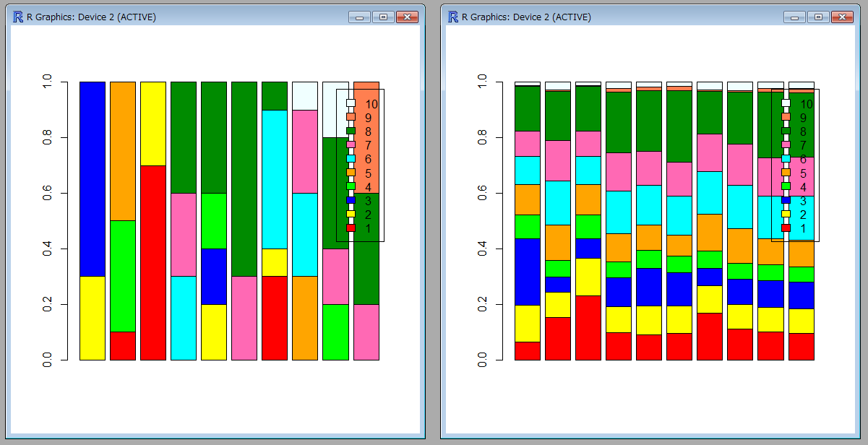Click the R logo icon in right window
Viewport: 868px width, 445px height.
453,17
